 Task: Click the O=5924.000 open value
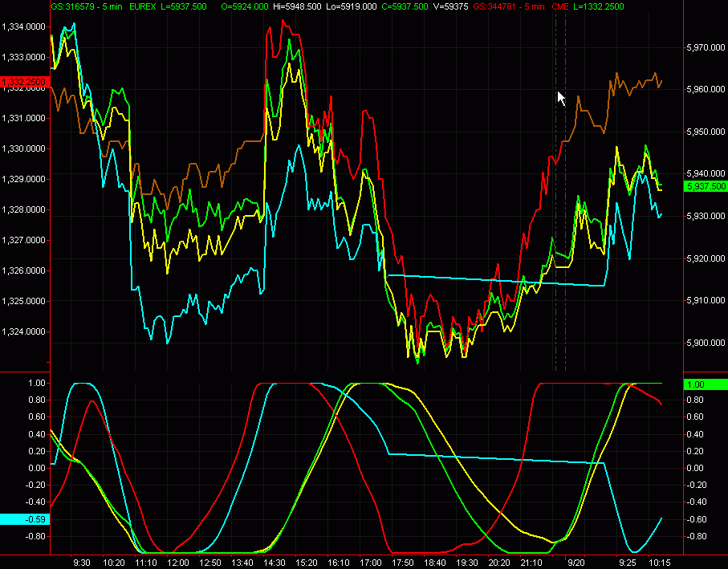coord(245,6)
